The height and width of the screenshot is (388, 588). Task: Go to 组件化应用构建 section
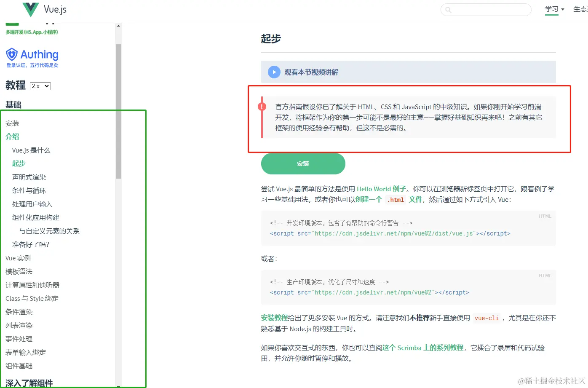(x=36, y=217)
